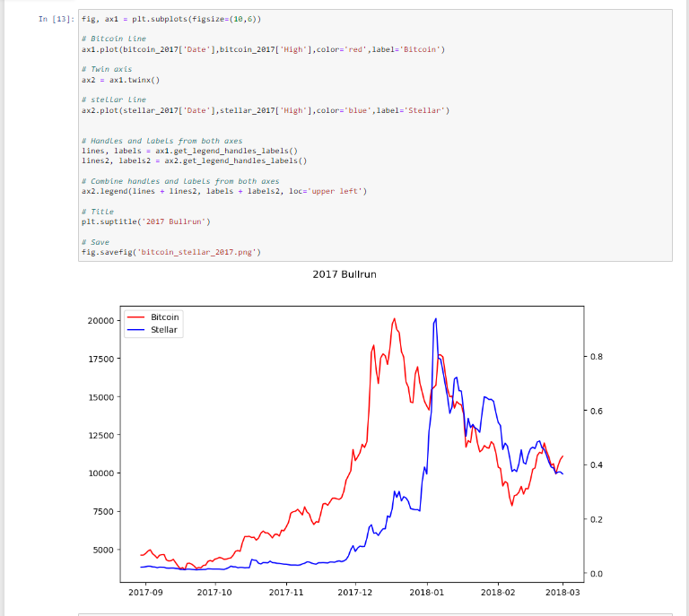The height and width of the screenshot is (616, 689).
Task: Click the # stellar line comment
Action: coord(114,100)
